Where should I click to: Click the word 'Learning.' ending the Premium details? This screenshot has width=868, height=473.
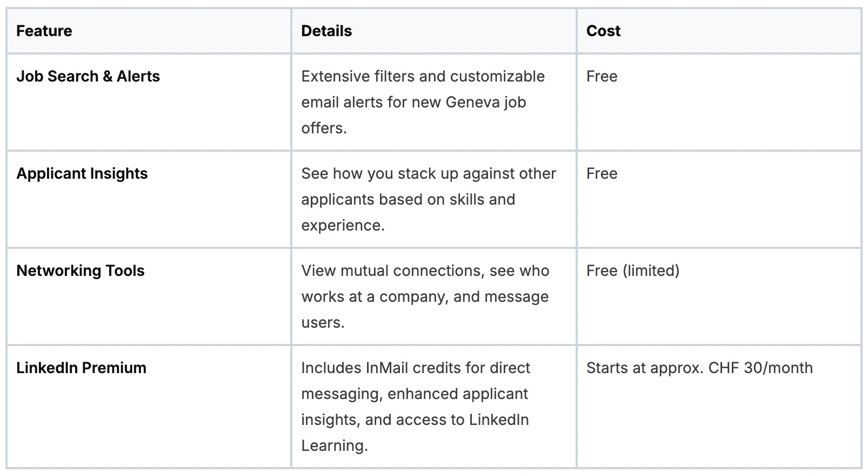(x=335, y=445)
